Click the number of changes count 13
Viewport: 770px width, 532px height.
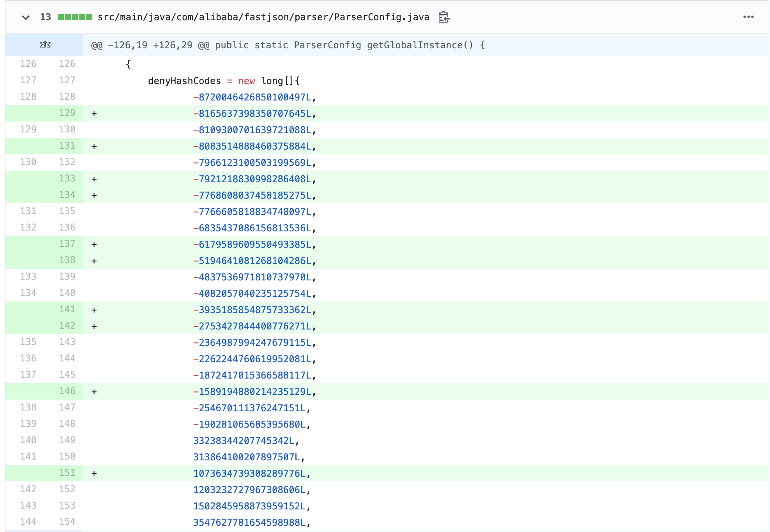point(46,17)
